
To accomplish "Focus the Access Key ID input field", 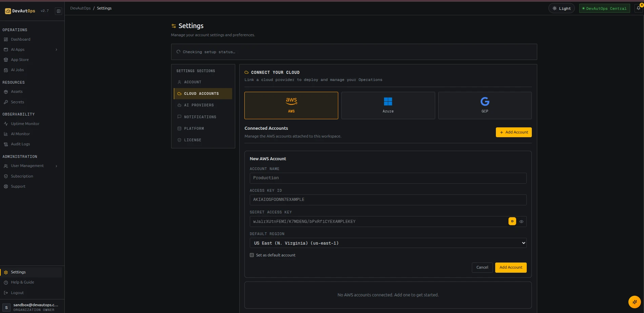I will click(388, 200).
